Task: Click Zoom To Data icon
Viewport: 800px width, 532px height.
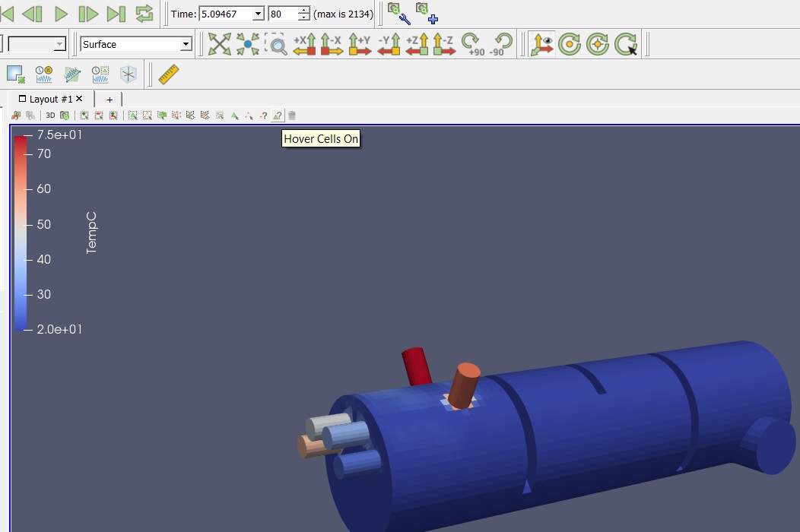Action: (248, 44)
